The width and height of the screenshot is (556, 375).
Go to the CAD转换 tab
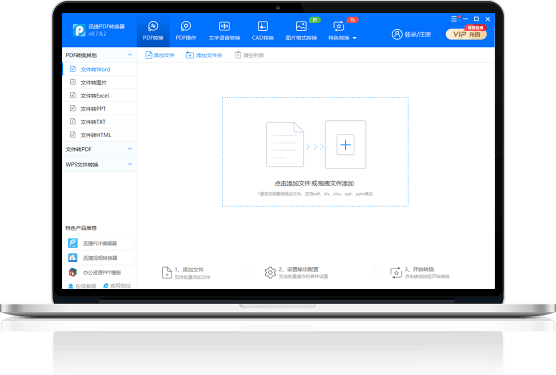point(263,30)
